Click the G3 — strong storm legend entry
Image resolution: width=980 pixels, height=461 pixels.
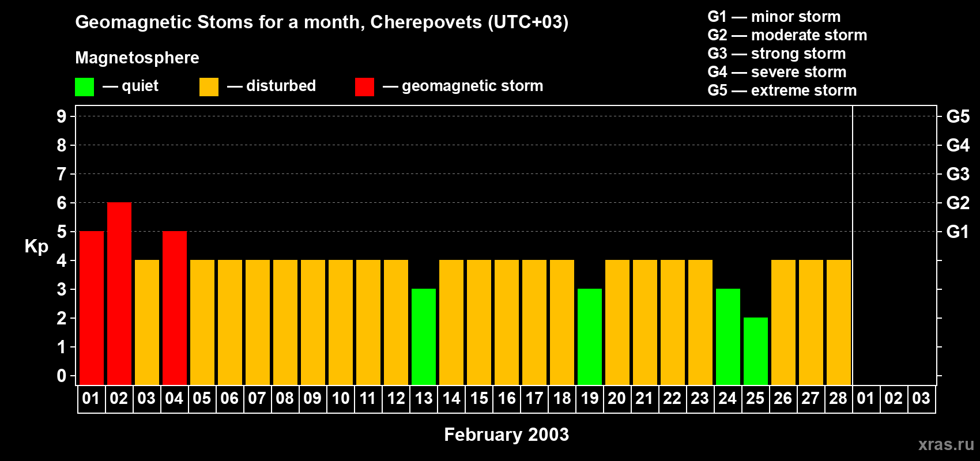click(x=777, y=54)
